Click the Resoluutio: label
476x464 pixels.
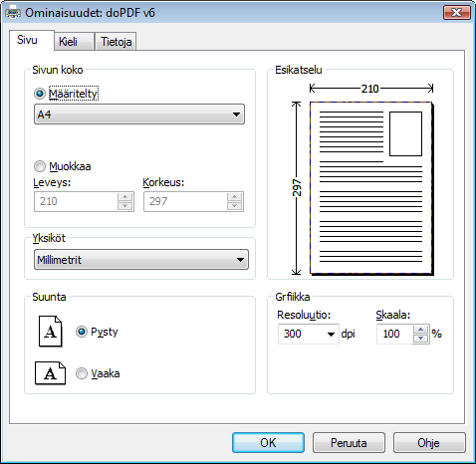(x=304, y=315)
